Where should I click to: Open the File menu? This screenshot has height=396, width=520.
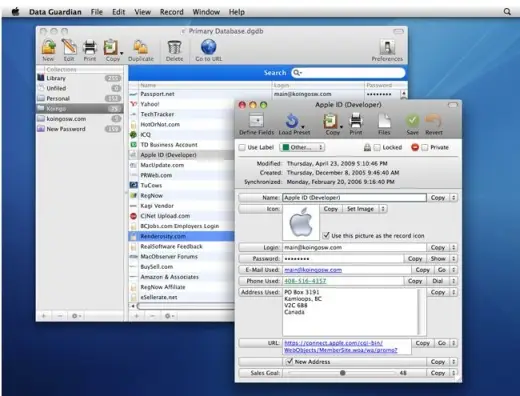97,12
